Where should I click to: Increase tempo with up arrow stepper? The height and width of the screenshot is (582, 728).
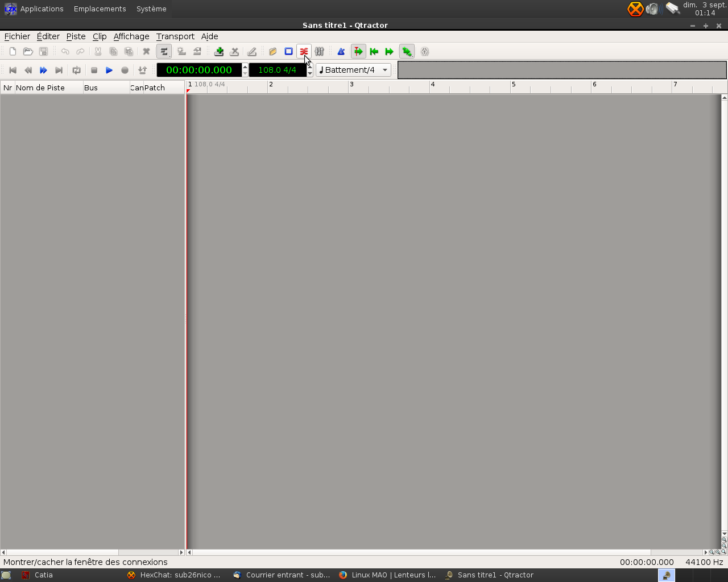pyautogui.click(x=310, y=66)
